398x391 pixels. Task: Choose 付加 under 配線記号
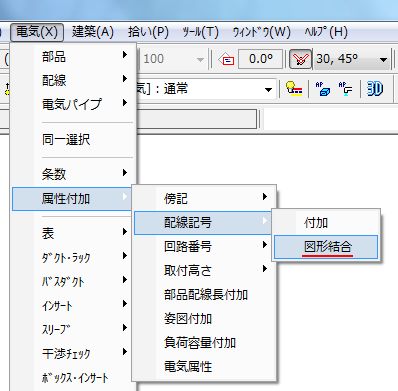(326, 223)
